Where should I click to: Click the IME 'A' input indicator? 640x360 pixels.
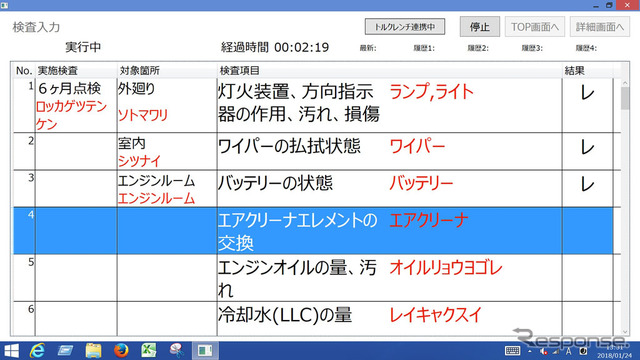tap(569, 351)
